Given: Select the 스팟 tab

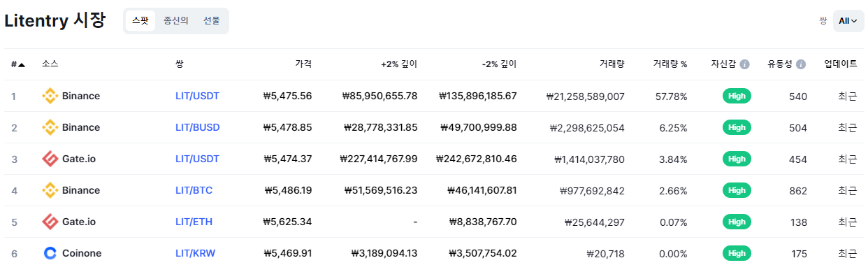Looking at the screenshot, I should coord(140,21).
